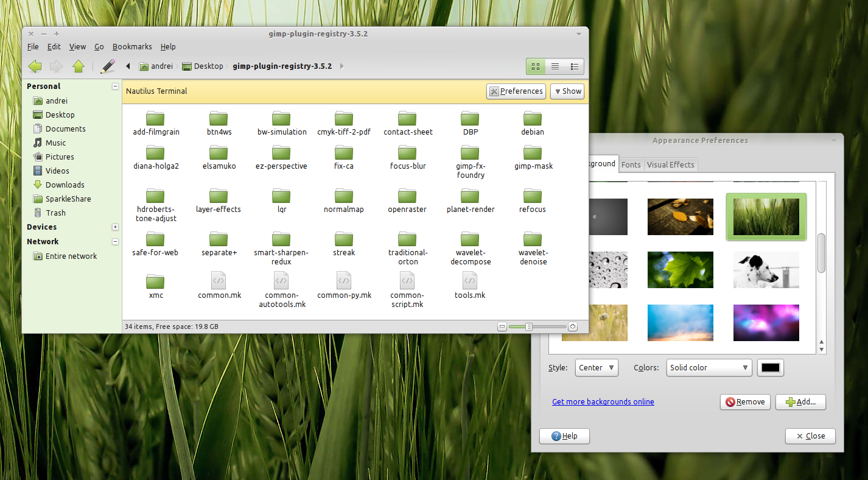
Task: Select the DBP folder
Action: point(470,124)
